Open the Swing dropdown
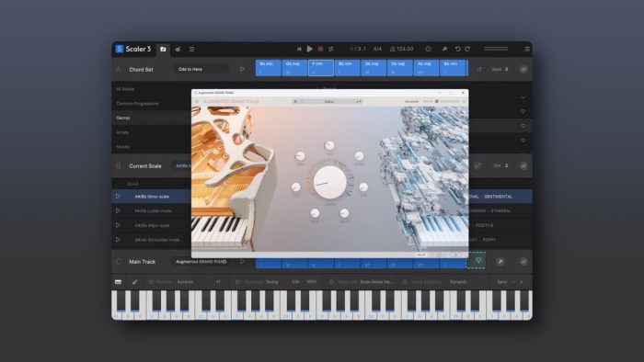Viewport: 644px width, 362px height. click(x=272, y=282)
